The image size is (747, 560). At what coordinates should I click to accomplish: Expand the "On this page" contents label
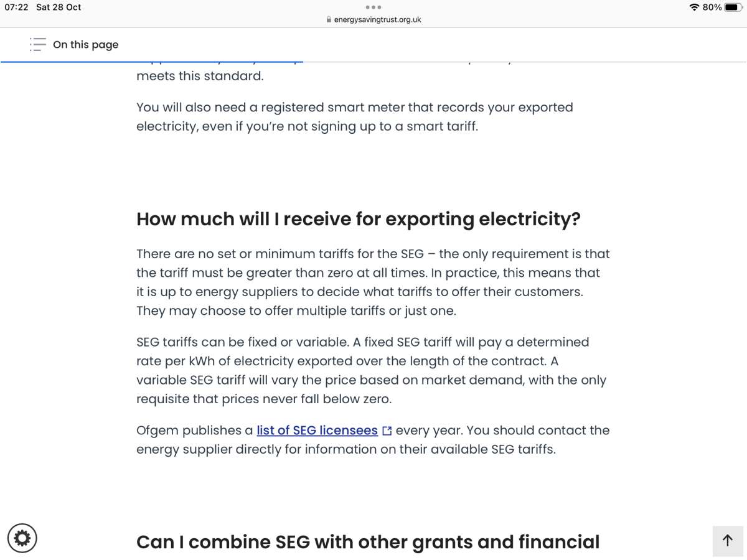click(x=85, y=45)
